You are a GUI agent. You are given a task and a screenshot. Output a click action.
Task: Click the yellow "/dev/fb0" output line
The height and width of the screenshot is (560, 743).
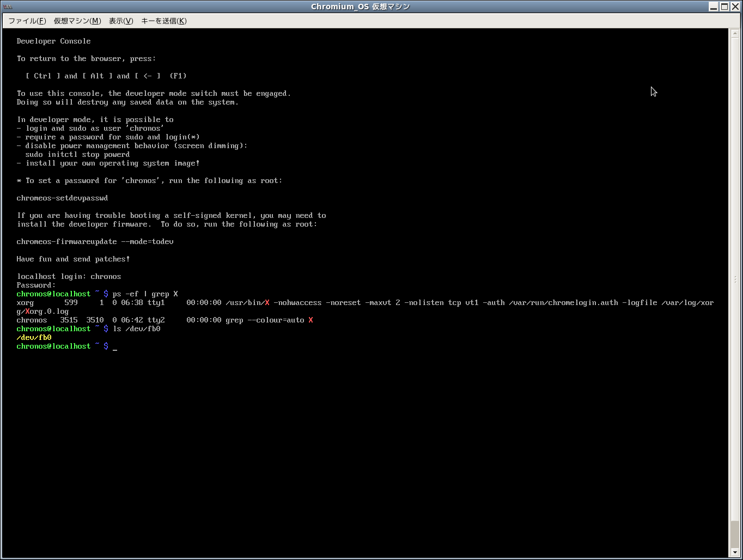tap(34, 338)
